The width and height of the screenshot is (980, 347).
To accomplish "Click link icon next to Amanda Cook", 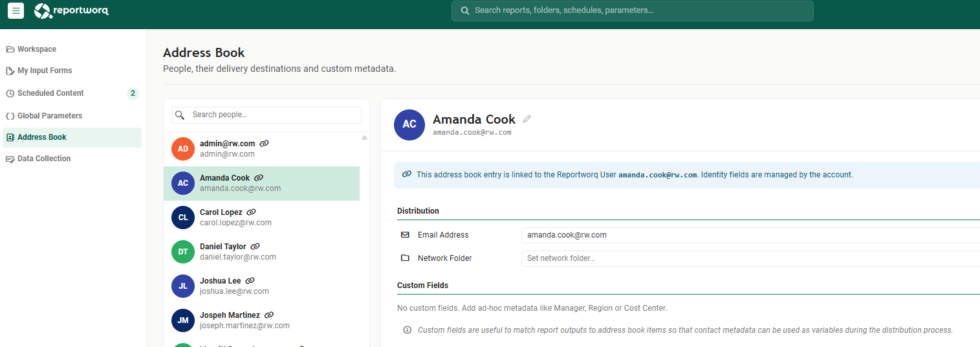I will tap(259, 178).
